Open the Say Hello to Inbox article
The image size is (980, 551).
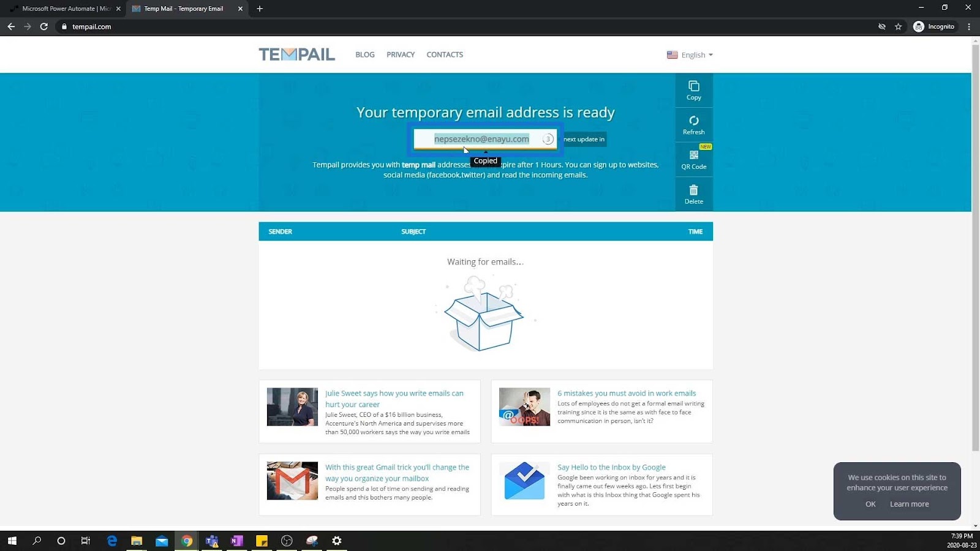(x=611, y=467)
